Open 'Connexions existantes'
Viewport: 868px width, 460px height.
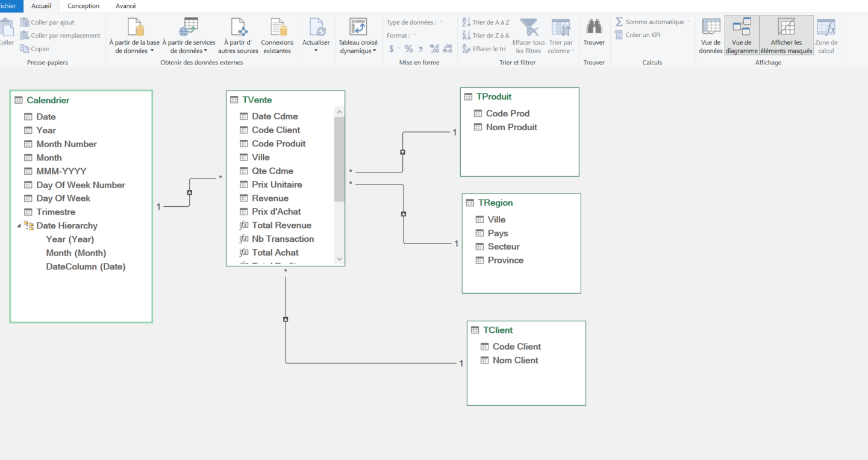277,36
